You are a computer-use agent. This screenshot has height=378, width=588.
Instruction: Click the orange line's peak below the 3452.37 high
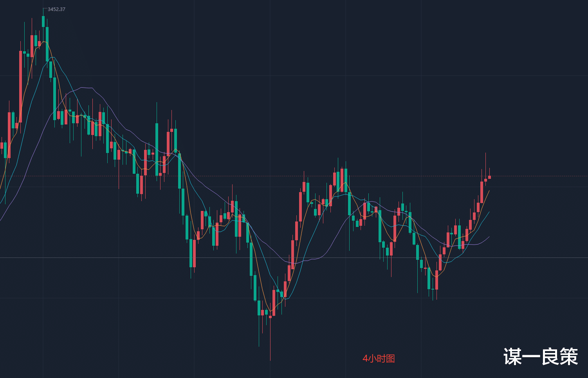[44, 41]
